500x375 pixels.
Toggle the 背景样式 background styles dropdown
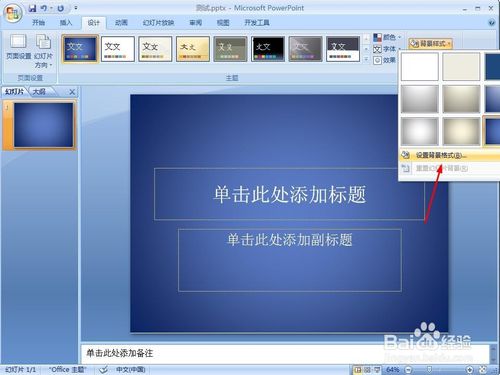tap(430, 43)
